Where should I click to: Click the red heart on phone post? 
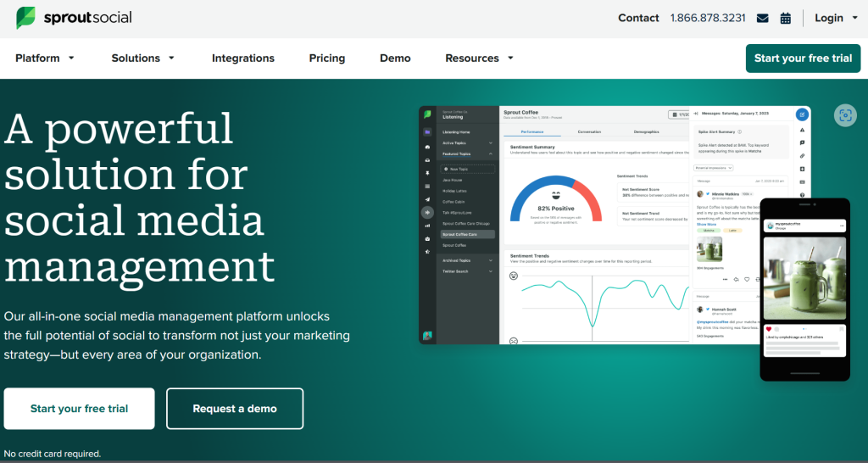[769, 329]
